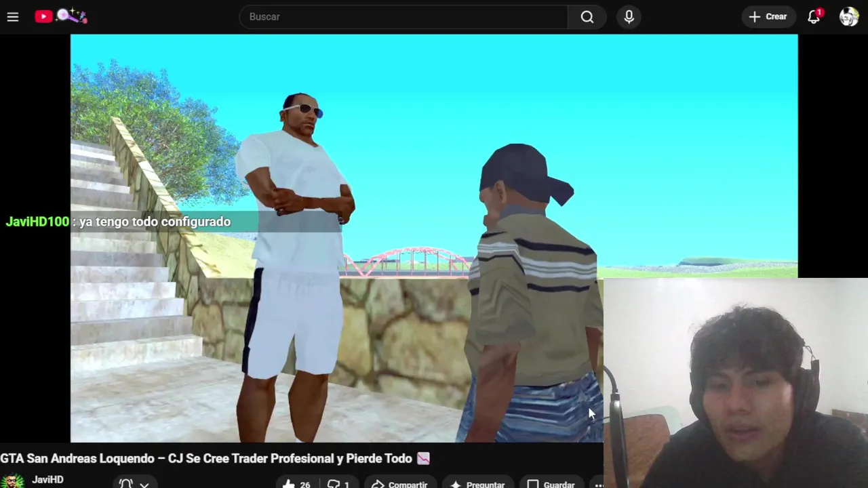Dislike the video with thumbs down
Image resolution: width=868 pixels, height=488 pixels.
coord(338,484)
